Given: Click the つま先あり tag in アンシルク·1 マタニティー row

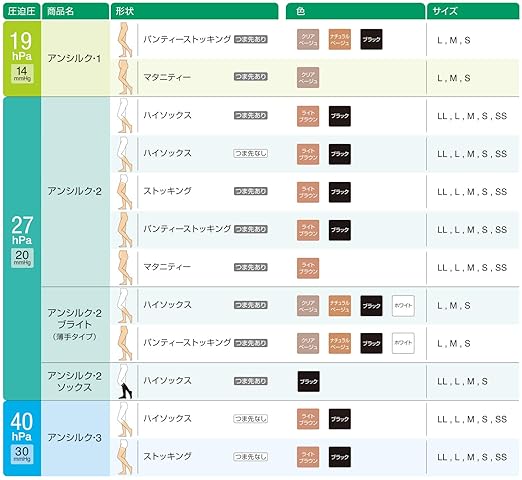Looking at the screenshot, I should (251, 77).
